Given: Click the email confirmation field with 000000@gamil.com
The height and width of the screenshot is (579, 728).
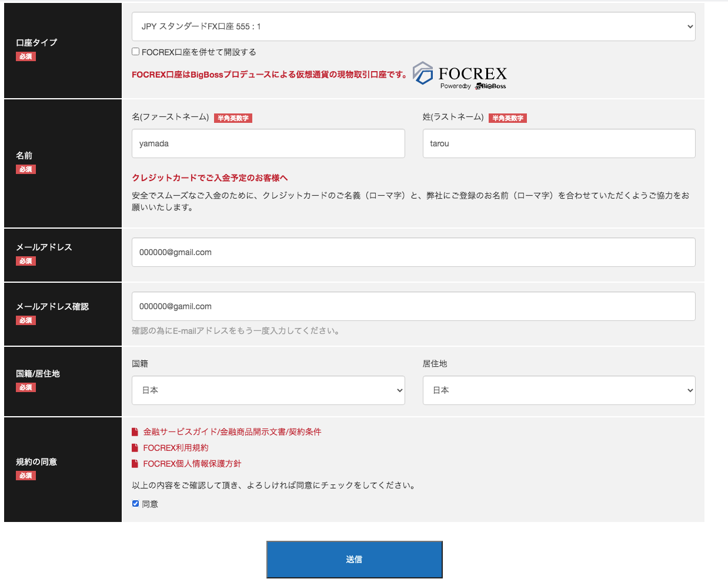Looking at the screenshot, I should point(413,306).
